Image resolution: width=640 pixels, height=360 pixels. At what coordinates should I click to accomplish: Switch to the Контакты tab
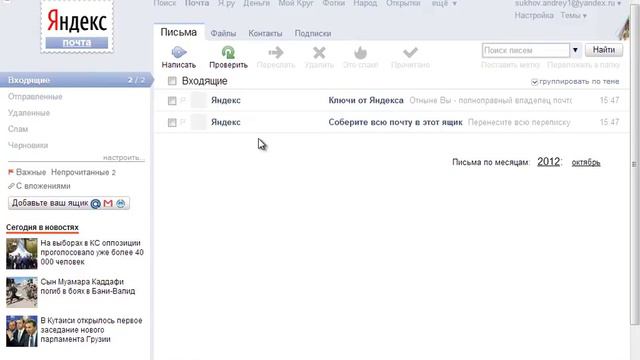265,33
